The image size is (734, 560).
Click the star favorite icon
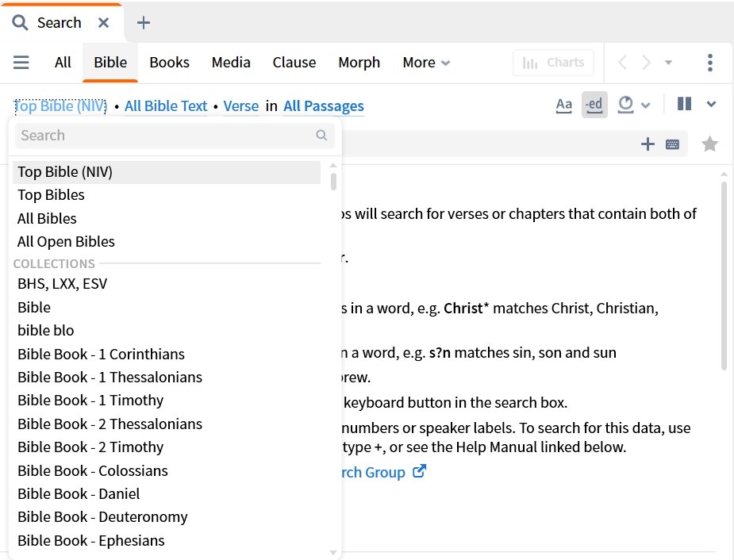tap(709, 144)
